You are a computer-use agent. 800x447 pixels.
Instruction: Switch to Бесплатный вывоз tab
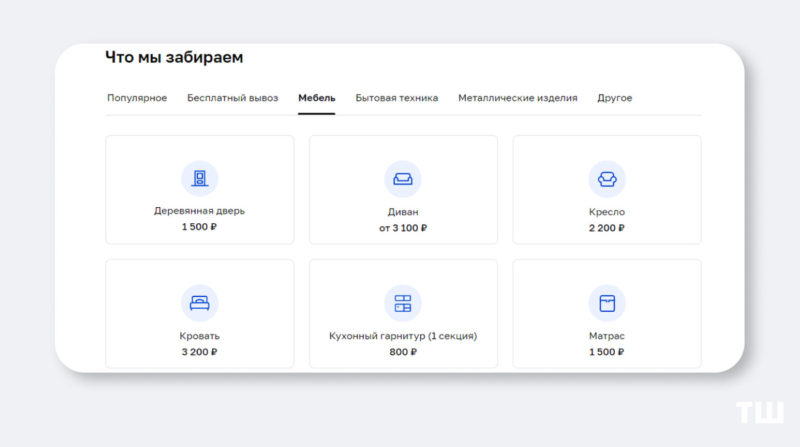point(232,98)
